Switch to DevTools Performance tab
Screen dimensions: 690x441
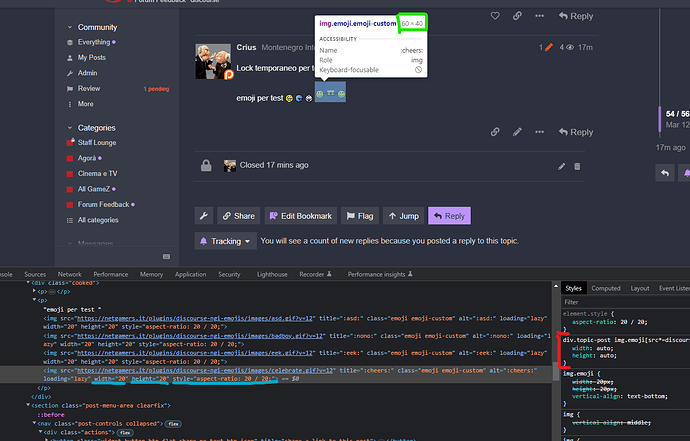(111, 274)
